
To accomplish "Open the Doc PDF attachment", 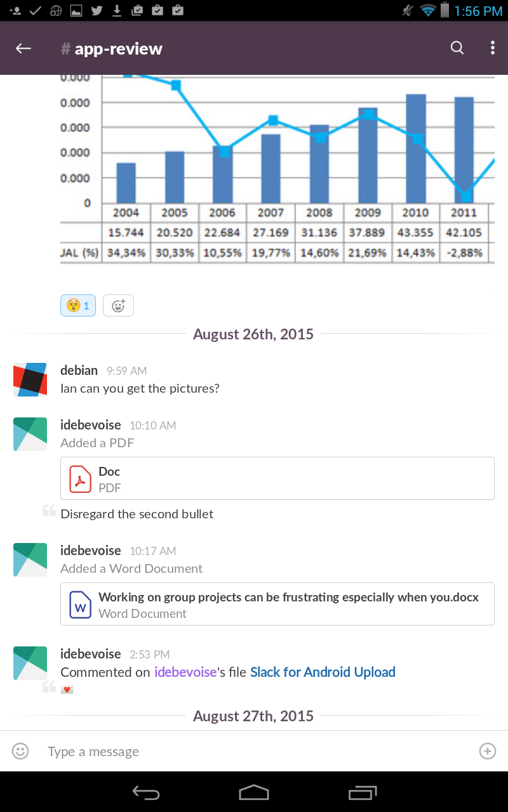I will click(277, 478).
